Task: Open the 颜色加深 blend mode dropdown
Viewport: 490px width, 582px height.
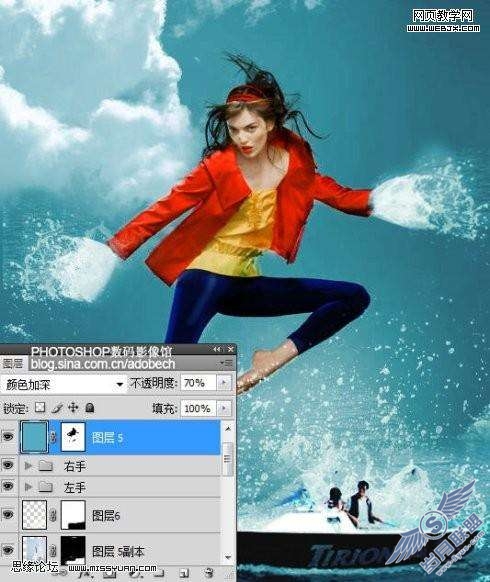Action: [x=63, y=385]
